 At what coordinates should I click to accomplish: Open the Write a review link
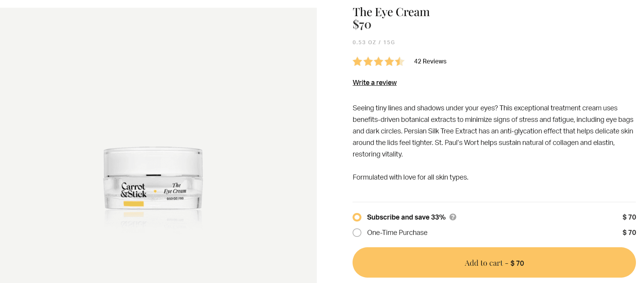(x=374, y=83)
